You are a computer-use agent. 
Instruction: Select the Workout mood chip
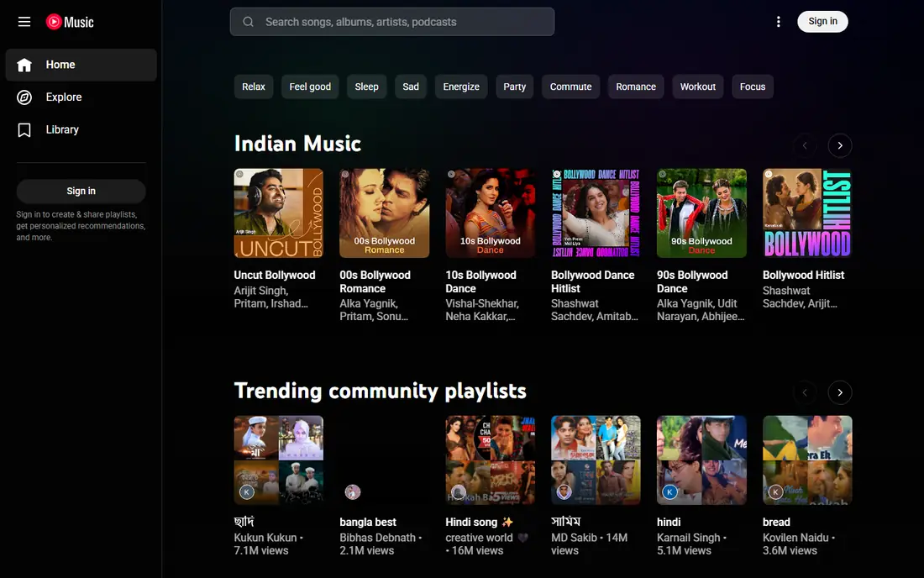pos(698,87)
